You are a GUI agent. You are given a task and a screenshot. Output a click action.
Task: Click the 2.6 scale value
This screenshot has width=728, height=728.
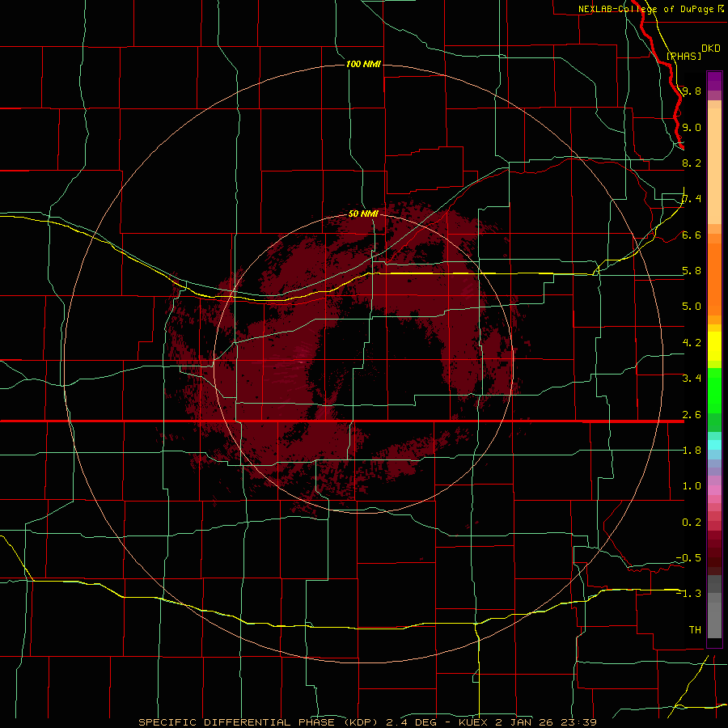click(x=692, y=414)
